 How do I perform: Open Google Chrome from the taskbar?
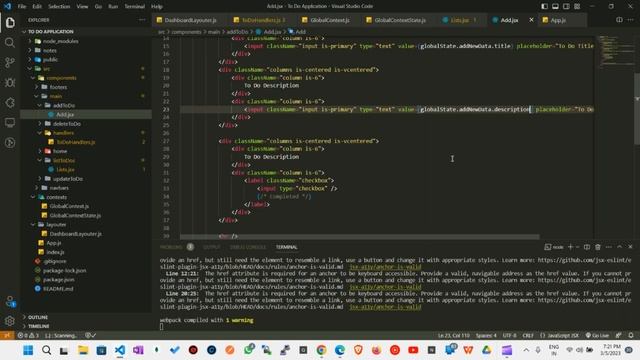(x=321, y=350)
